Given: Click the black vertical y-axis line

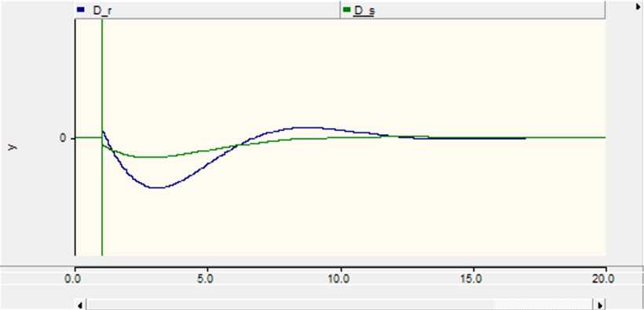Looking at the screenshot, I should pyautogui.click(x=75, y=137).
